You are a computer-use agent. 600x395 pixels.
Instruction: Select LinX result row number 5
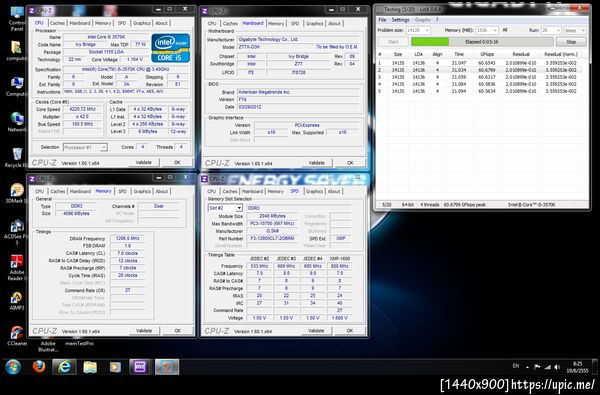pyautogui.click(x=480, y=91)
